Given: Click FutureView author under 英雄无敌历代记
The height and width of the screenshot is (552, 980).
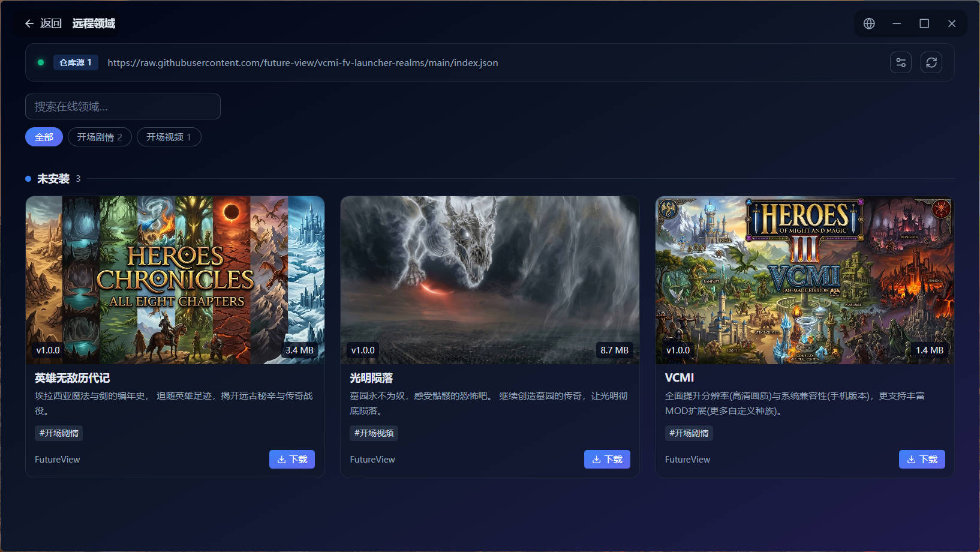Looking at the screenshot, I should 58,460.
